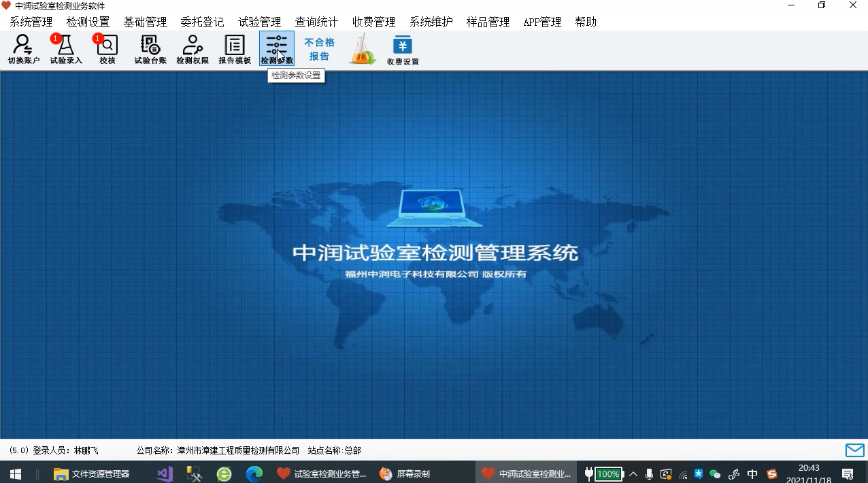
Task: Click the 公司名称 company name status text
Action: pyautogui.click(x=218, y=450)
